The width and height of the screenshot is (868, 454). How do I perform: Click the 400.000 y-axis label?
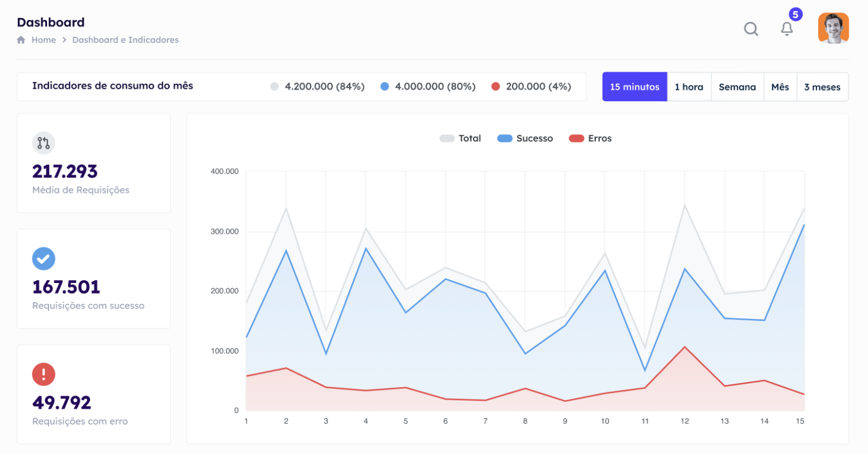point(225,172)
